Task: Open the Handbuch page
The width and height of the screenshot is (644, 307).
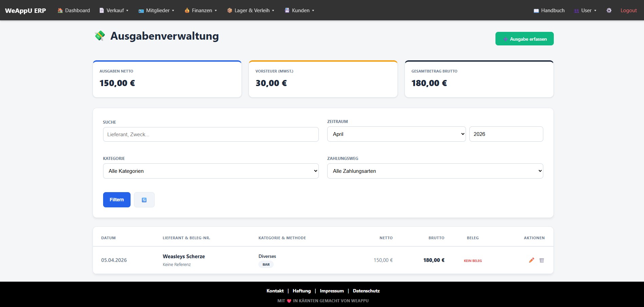Action: click(x=549, y=11)
